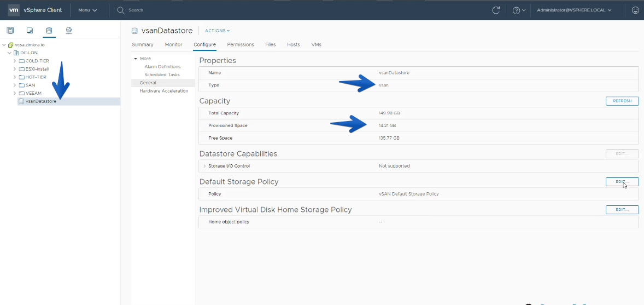
Task: Click the HOT-TIER folder icon
Action: click(x=22, y=77)
